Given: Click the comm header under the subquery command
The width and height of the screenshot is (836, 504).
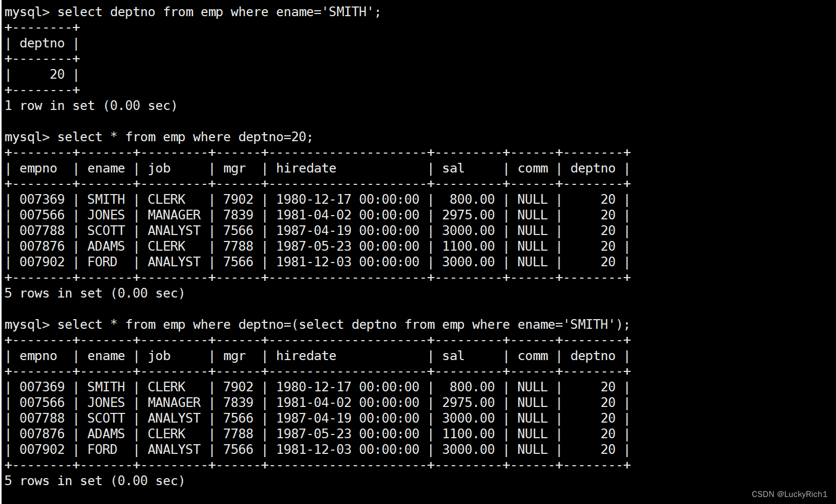Looking at the screenshot, I should (x=533, y=356).
